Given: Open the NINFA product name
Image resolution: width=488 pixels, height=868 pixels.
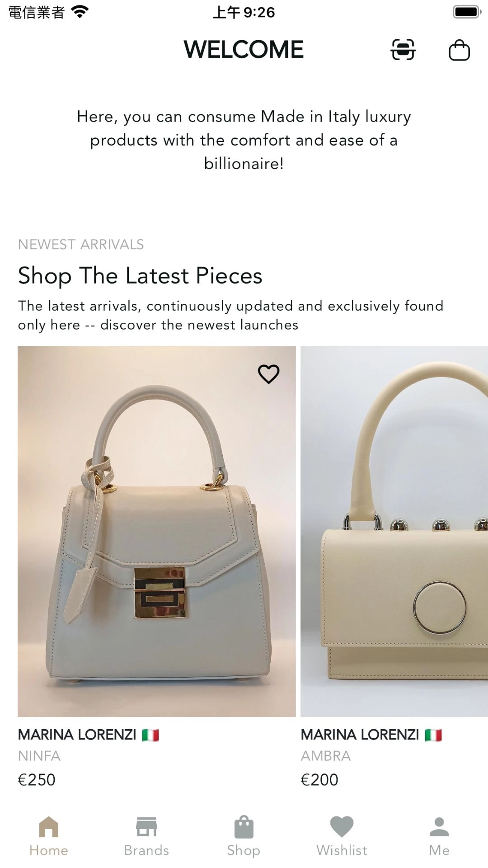Looking at the screenshot, I should click(39, 756).
